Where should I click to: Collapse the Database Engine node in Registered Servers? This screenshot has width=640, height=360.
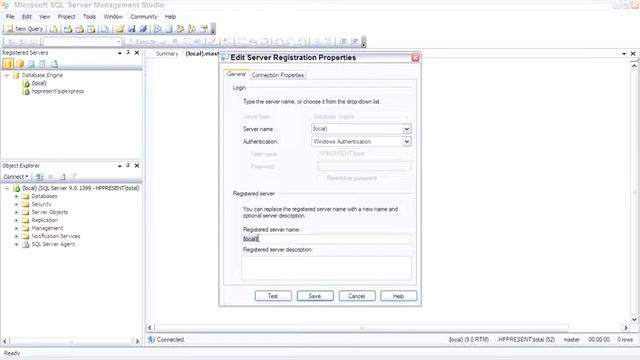(x=7, y=76)
